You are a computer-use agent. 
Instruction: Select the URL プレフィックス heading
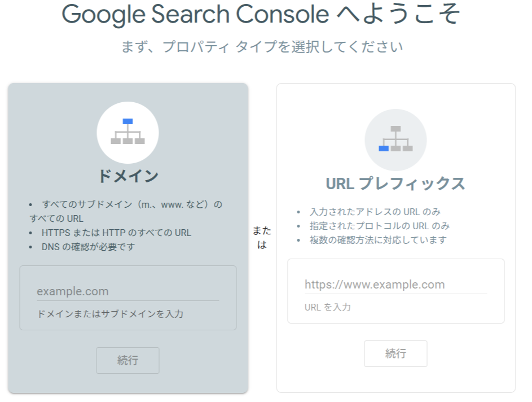395,183
